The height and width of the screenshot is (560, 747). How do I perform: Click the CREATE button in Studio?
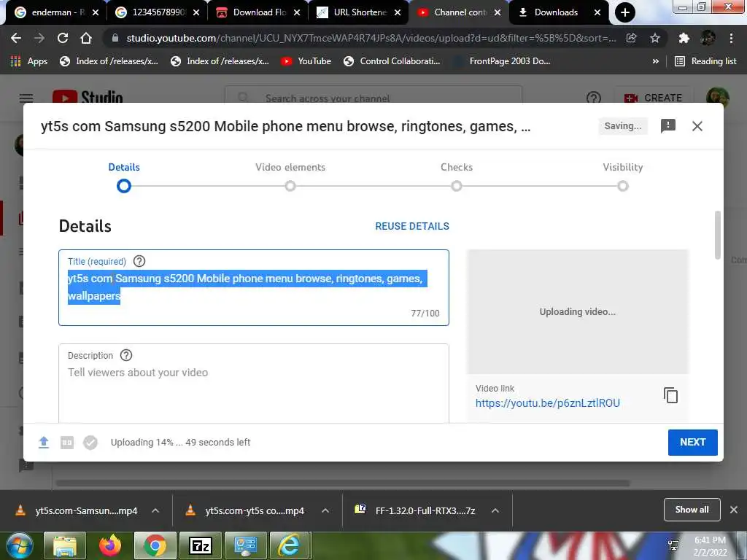653,98
